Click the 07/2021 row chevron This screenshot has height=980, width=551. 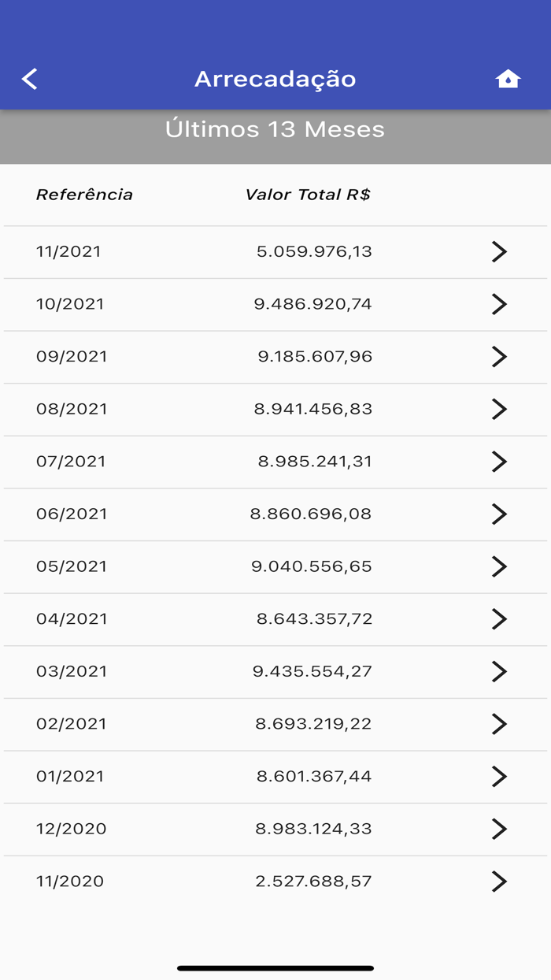[x=499, y=461]
